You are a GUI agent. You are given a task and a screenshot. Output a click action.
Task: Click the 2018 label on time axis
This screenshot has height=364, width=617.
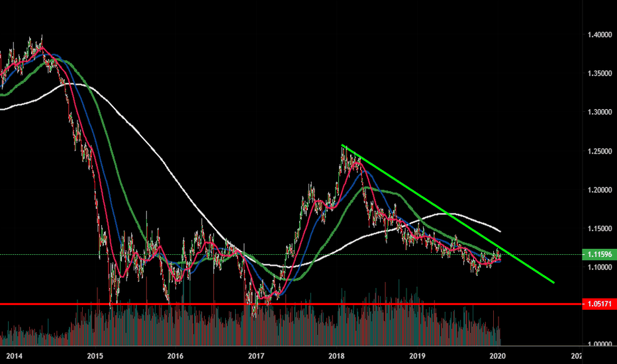tap(337, 356)
